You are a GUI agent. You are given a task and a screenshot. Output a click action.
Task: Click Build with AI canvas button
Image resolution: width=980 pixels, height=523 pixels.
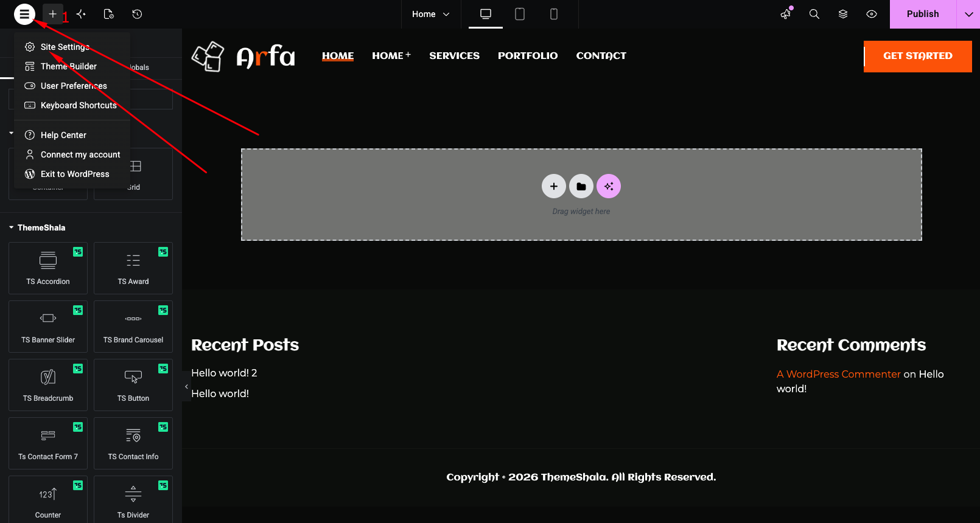click(609, 186)
